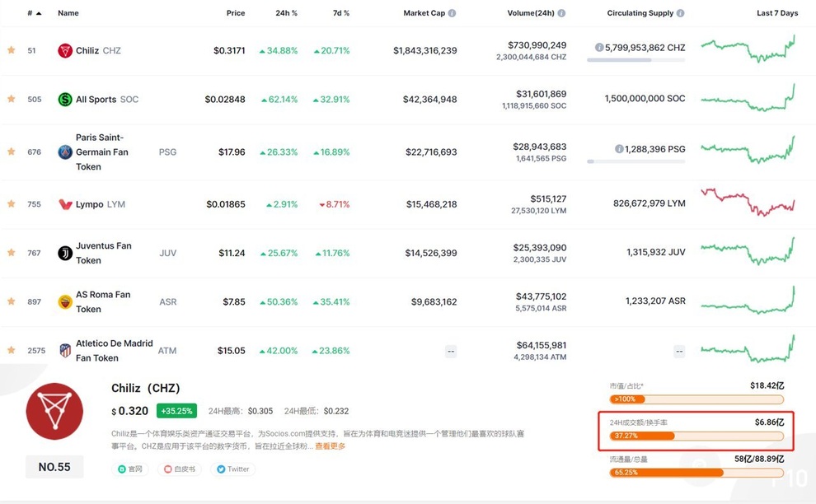The height and width of the screenshot is (504, 816).
Task: Sort by Volume(24h) column header
Action: [x=531, y=13]
